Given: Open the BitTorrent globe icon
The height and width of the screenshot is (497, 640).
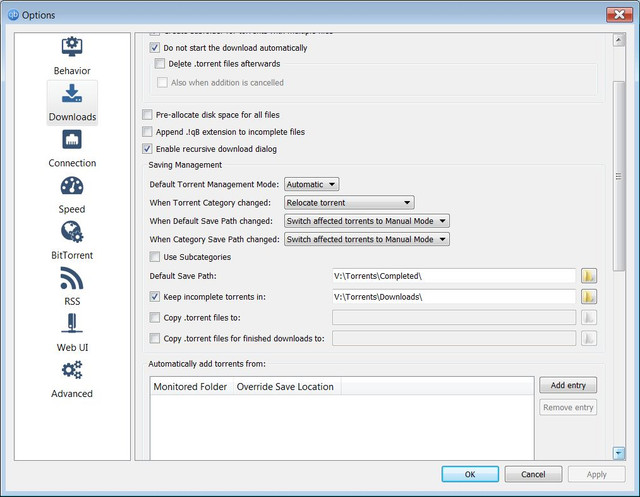Looking at the screenshot, I should 72,232.
